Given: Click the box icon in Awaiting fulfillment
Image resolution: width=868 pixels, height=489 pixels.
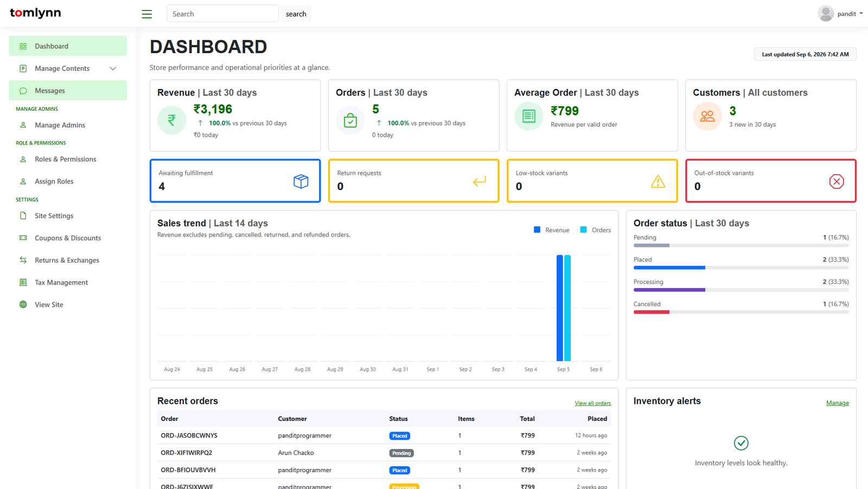Looking at the screenshot, I should [x=301, y=181].
